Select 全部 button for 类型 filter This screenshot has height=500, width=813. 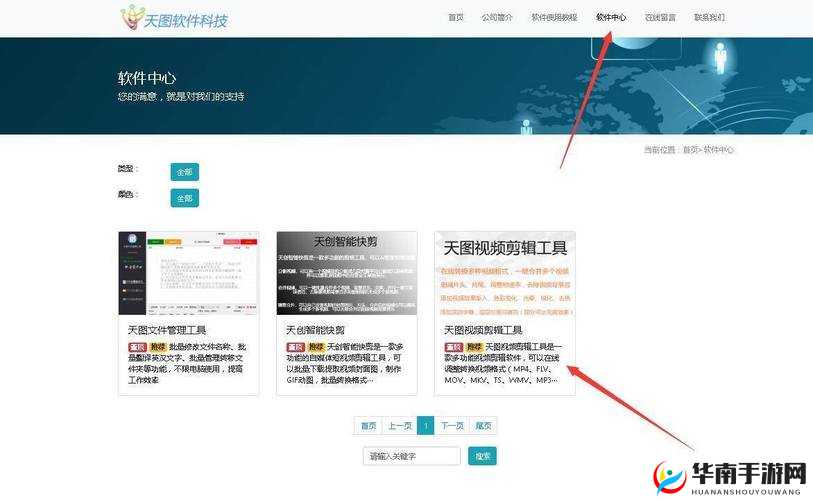coord(185,172)
